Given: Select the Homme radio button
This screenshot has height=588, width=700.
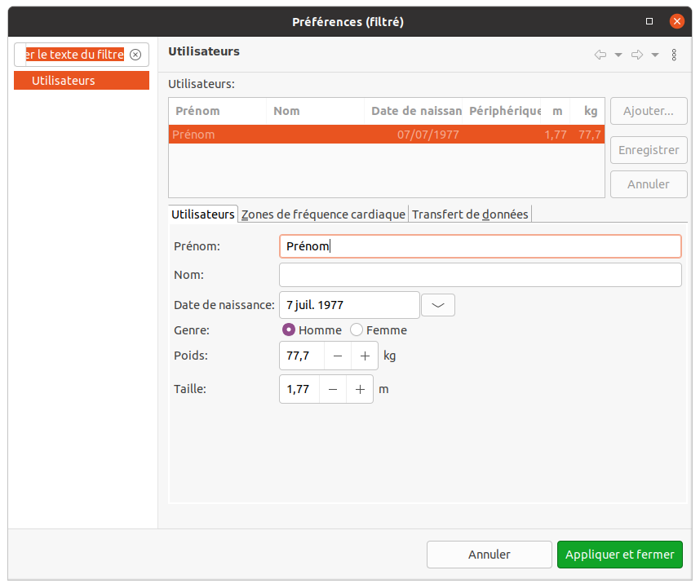Looking at the screenshot, I should click(x=288, y=330).
